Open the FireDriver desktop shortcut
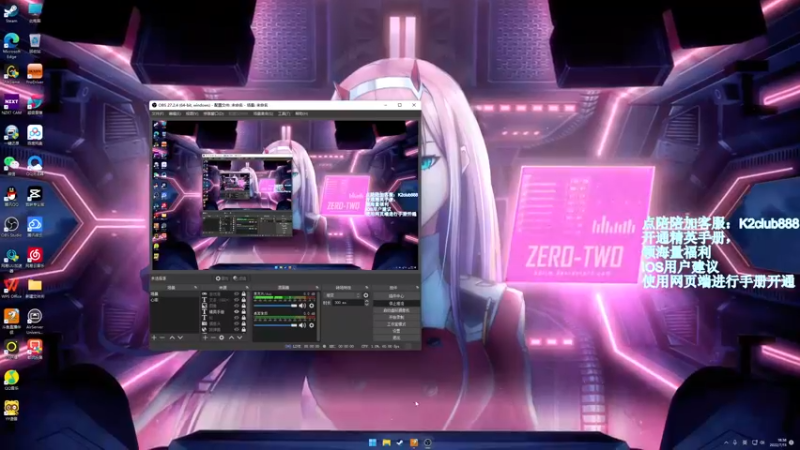The width and height of the screenshot is (800, 450). click(x=35, y=73)
